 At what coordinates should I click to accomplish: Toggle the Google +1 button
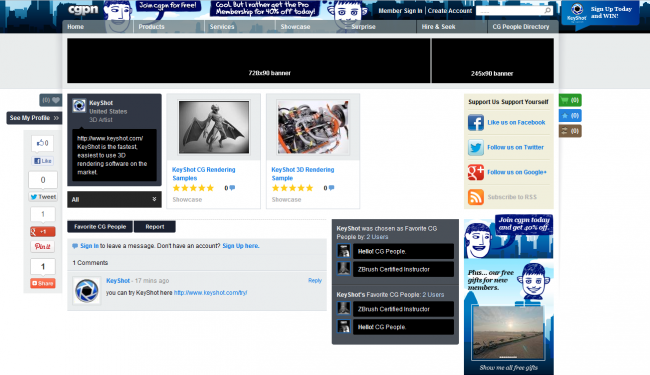click(43, 232)
